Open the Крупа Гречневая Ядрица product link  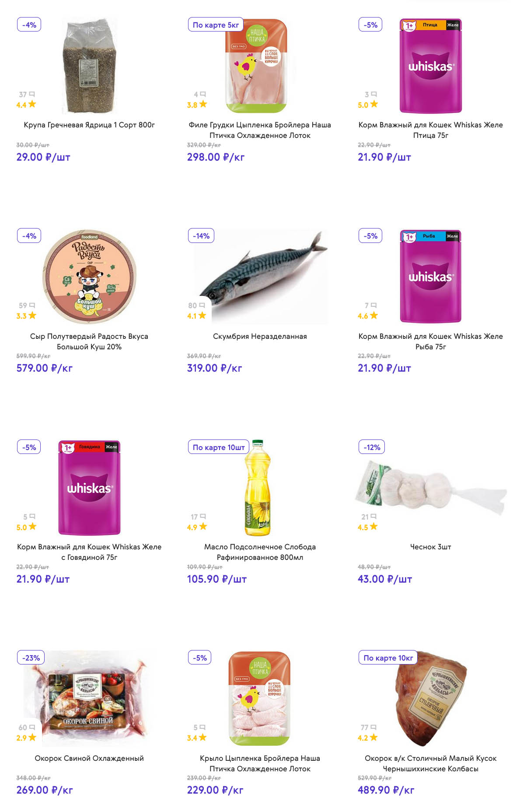click(x=89, y=125)
